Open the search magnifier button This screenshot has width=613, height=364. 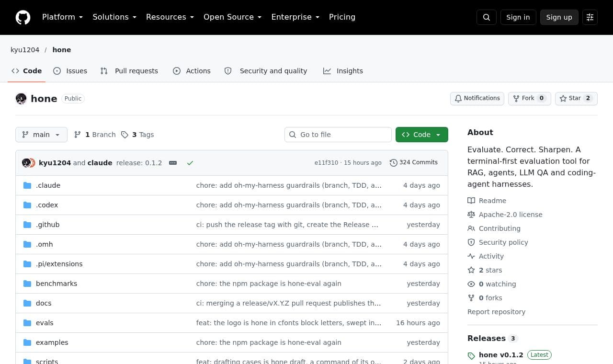tap(487, 17)
